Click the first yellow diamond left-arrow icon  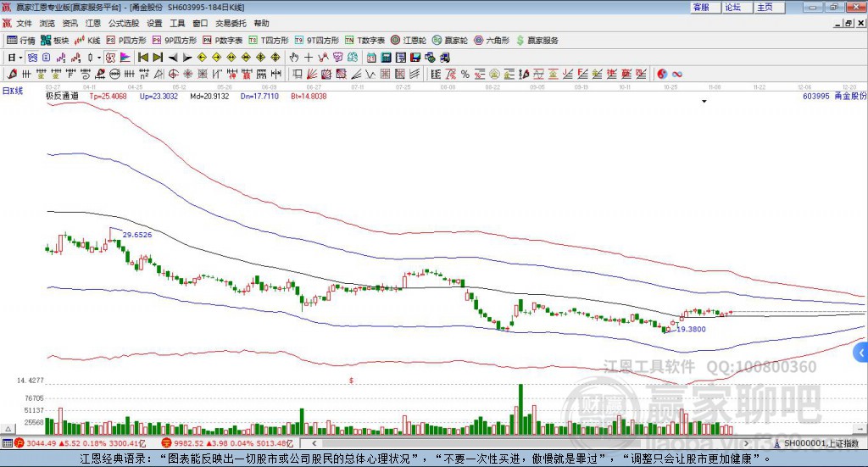click(202, 58)
